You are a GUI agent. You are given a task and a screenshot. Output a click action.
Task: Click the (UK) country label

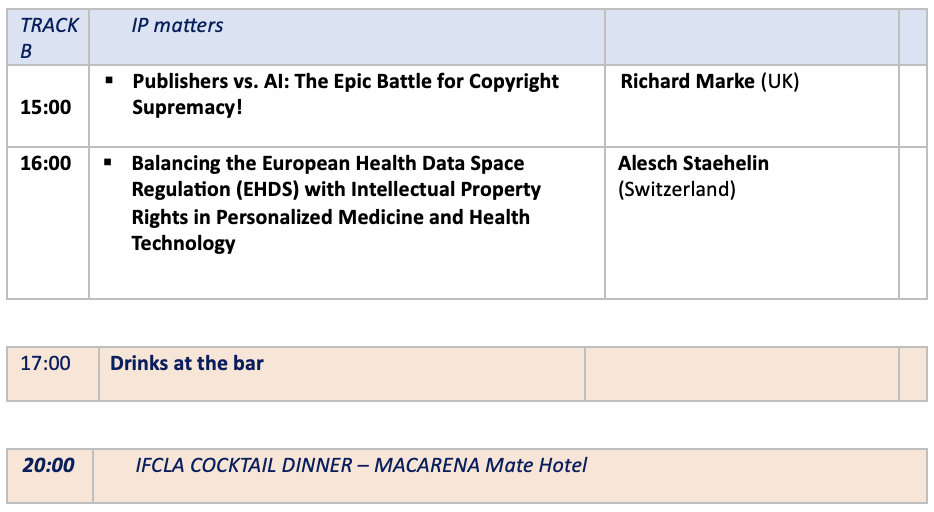point(780,81)
